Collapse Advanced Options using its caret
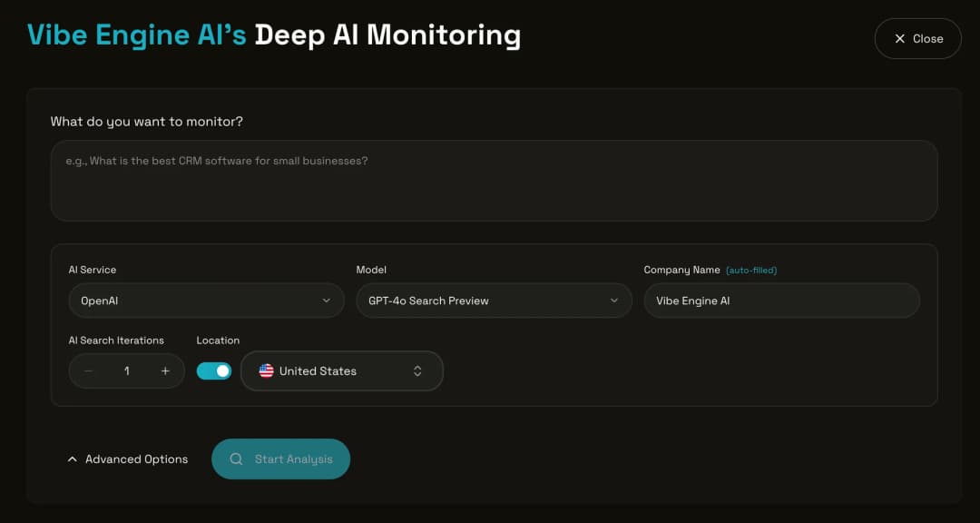The image size is (980, 523). 73,459
